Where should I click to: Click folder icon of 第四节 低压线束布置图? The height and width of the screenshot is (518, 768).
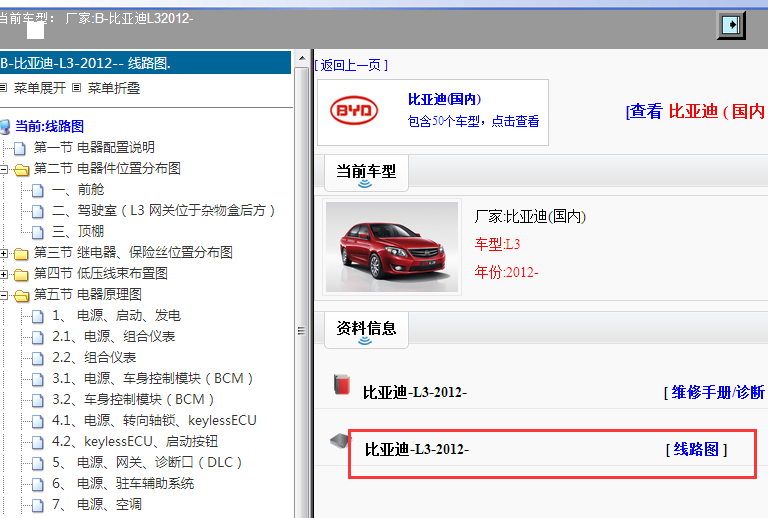tap(21, 275)
